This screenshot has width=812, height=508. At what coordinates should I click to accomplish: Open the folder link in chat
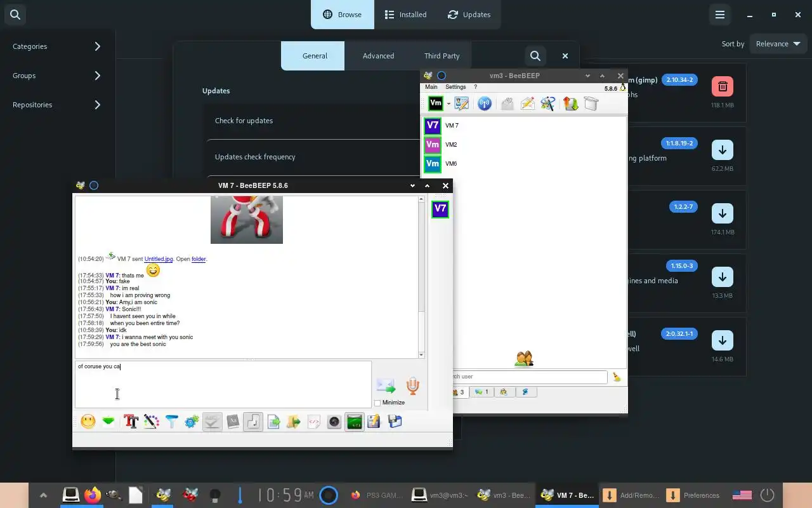point(199,259)
